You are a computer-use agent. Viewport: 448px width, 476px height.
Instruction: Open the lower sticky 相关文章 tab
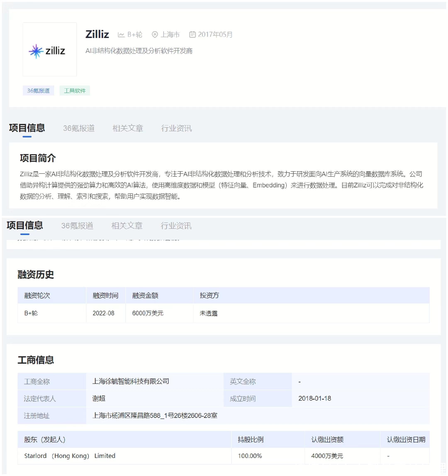[x=127, y=226]
